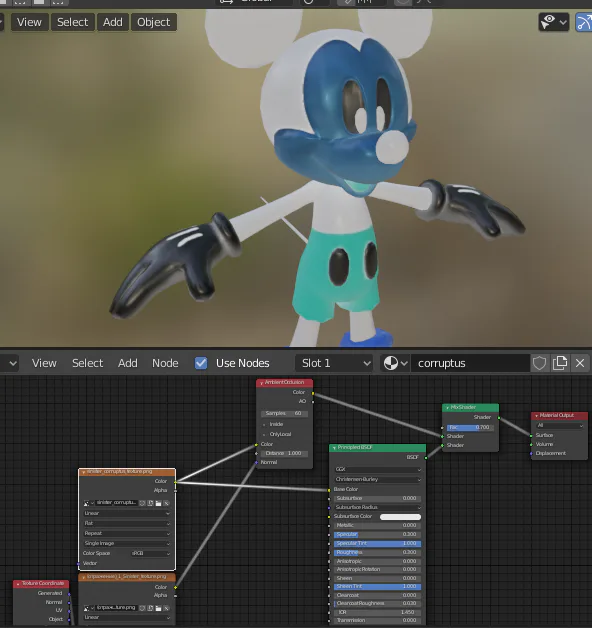Click the image browse icon in sinister_corruptus node
This screenshot has height=628, width=592.
click(x=89, y=503)
